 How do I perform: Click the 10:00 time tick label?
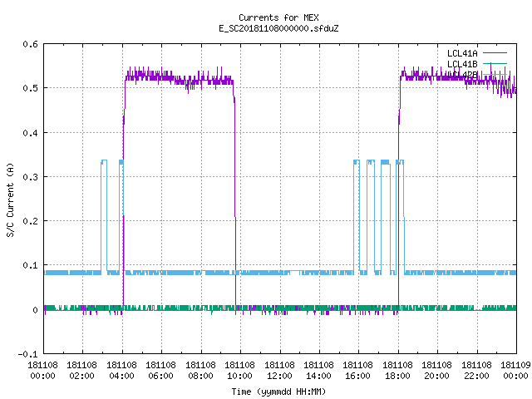click(x=239, y=376)
